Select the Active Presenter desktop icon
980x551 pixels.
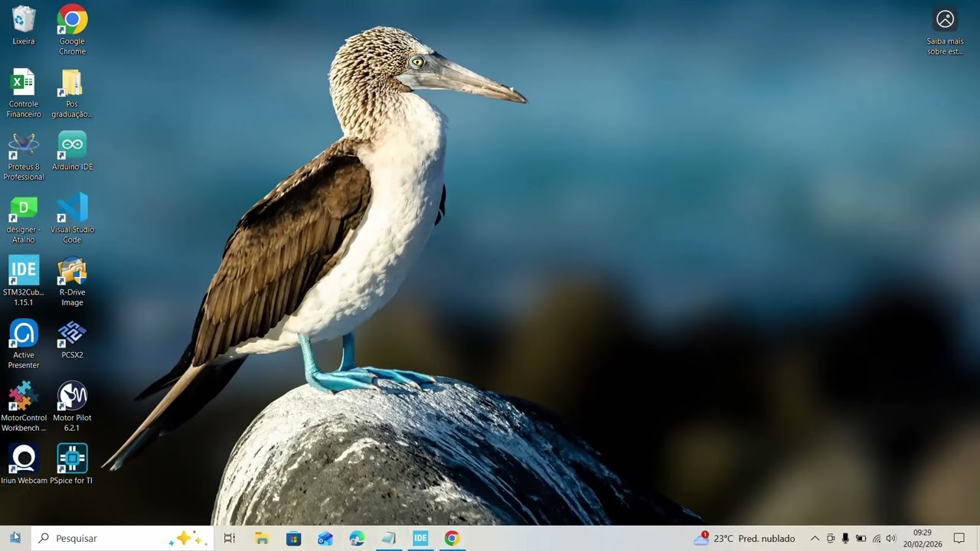pos(24,344)
